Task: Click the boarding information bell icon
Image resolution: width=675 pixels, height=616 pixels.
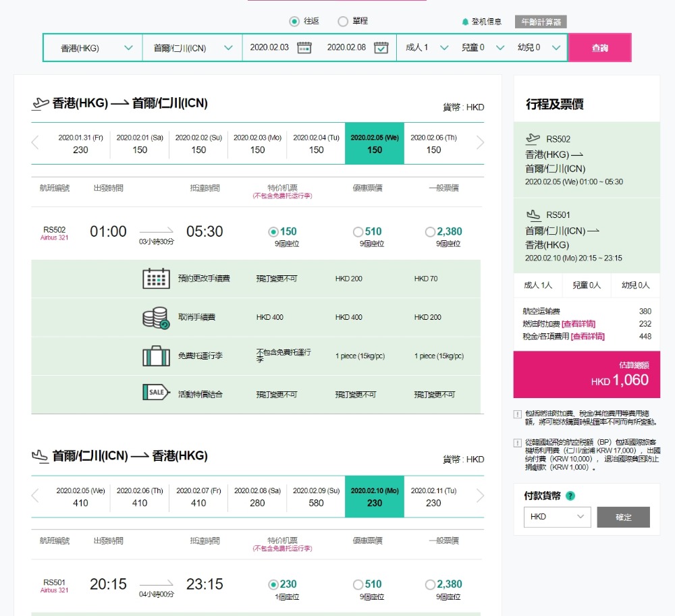Action: click(x=465, y=22)
